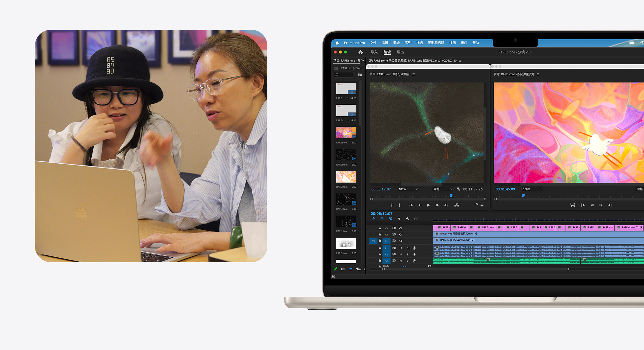Open timeline display settings wrench icon

[x=407, y=219]
